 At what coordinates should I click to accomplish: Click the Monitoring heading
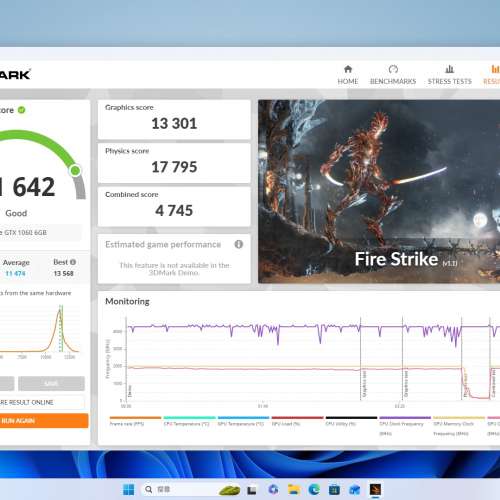click(127, 301)
